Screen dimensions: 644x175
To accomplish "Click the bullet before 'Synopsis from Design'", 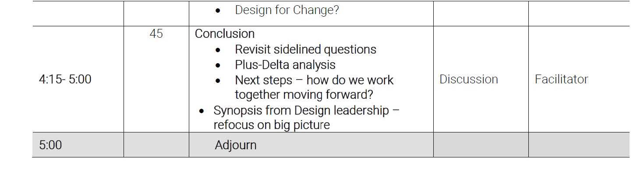I will coord(201,111).
